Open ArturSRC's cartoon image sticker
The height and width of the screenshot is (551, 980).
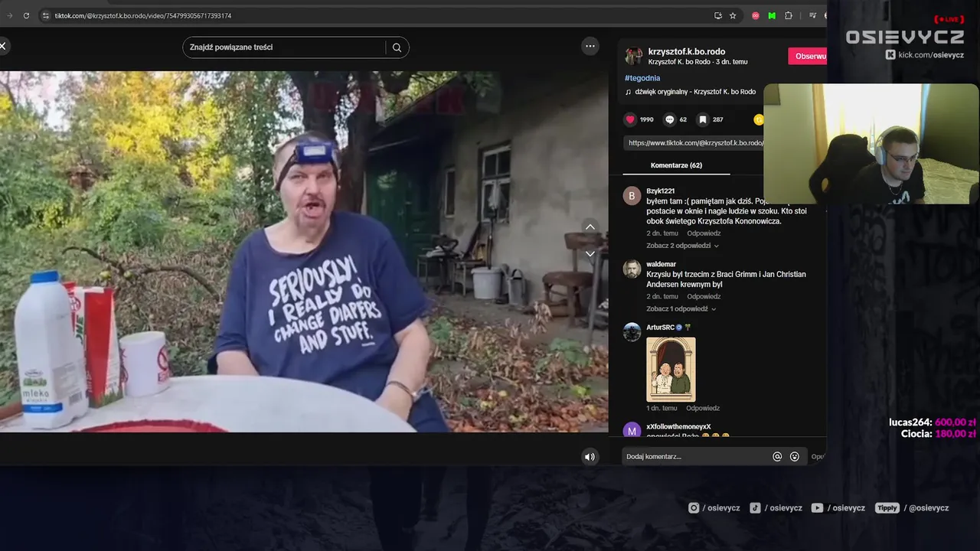coord(671,369)
